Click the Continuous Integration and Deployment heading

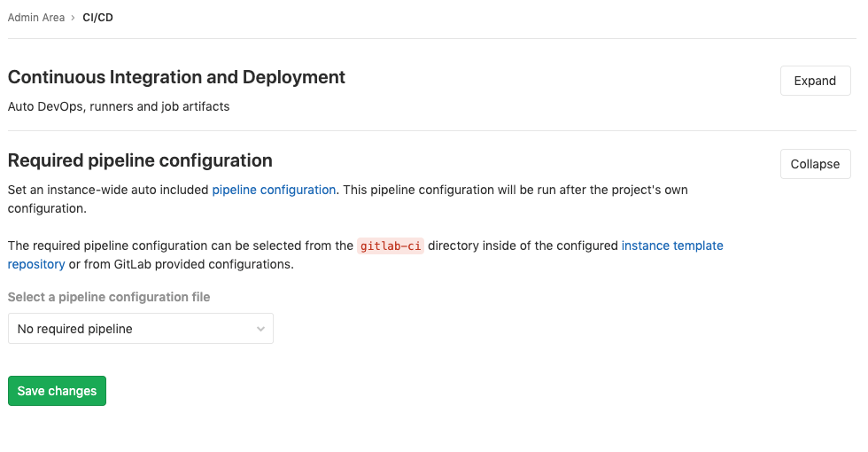(x=176, y=77)
